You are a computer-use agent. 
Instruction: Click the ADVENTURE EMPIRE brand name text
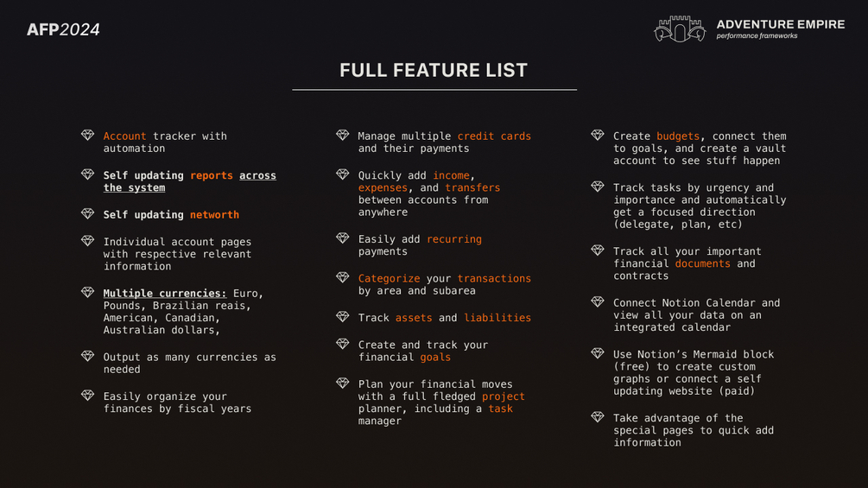780,24
